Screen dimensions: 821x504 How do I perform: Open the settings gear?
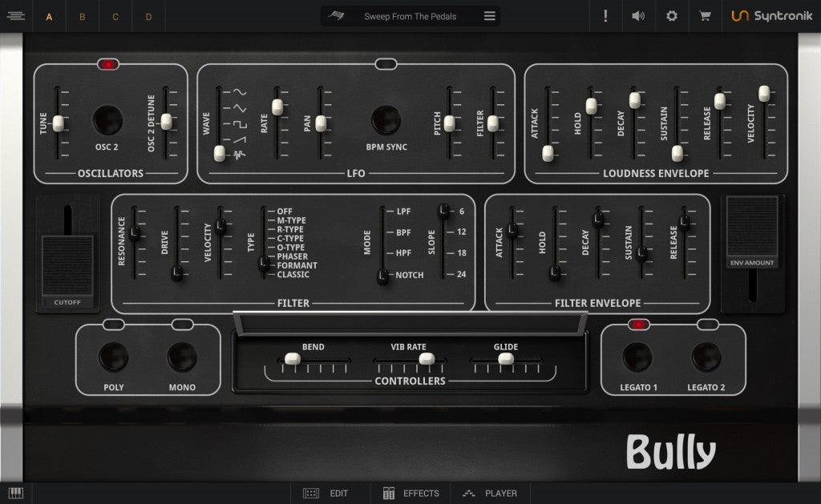point(671,15)
